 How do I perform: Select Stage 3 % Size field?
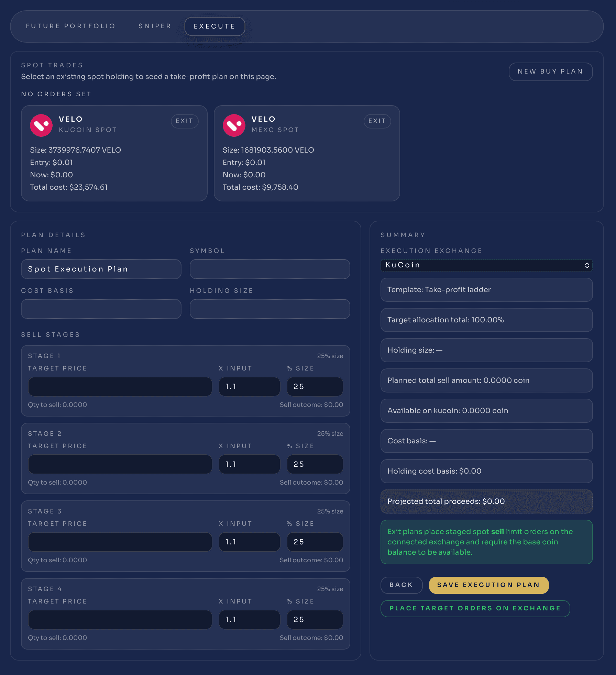pos(315,542)
